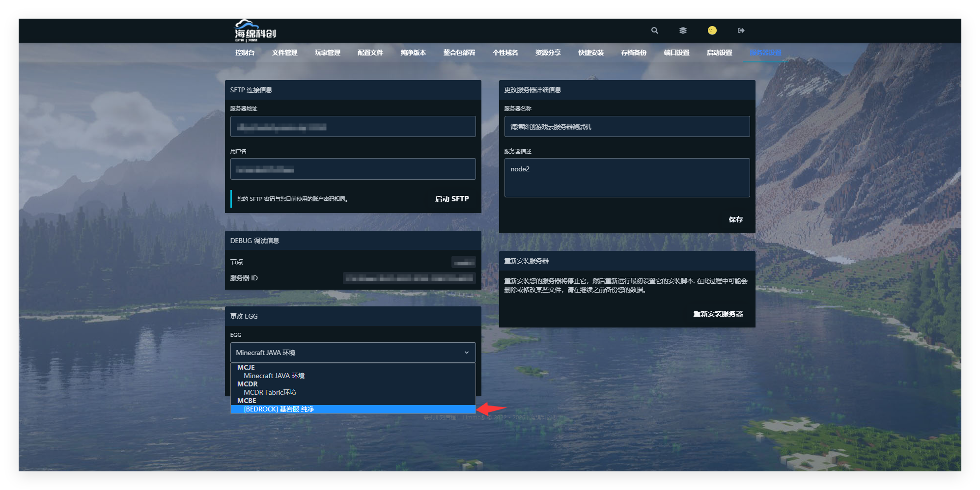Click the 服务器描述 text area
980x490 pixels.
point(627,178)
